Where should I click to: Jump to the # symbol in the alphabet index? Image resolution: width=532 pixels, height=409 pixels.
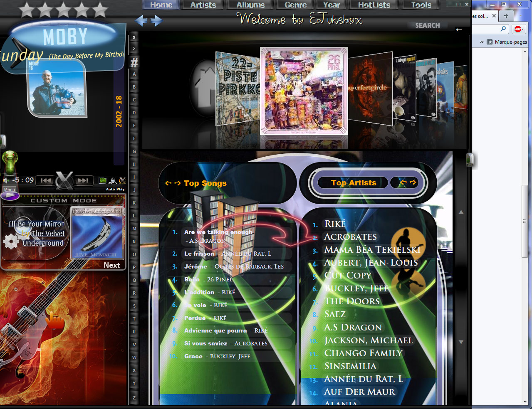point(134,62)
